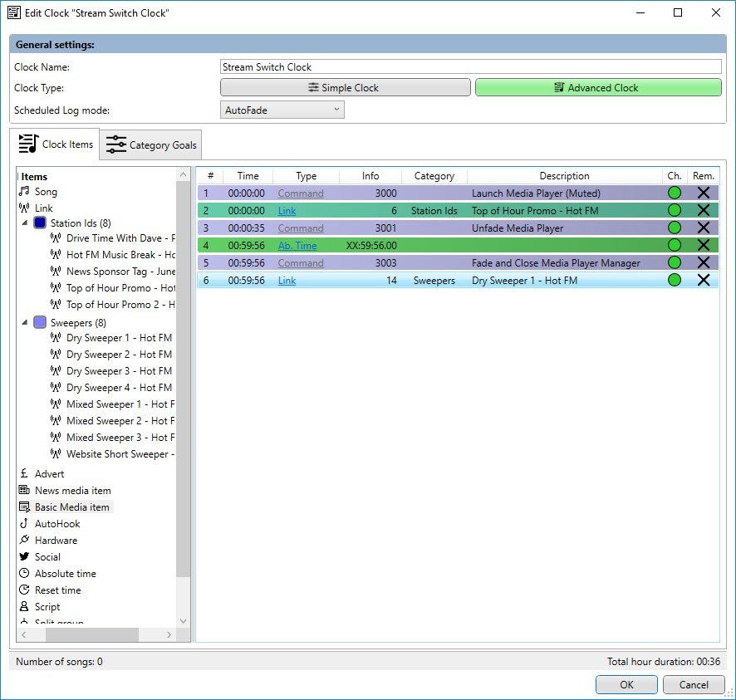Click the Type column header

pos(306,176)
